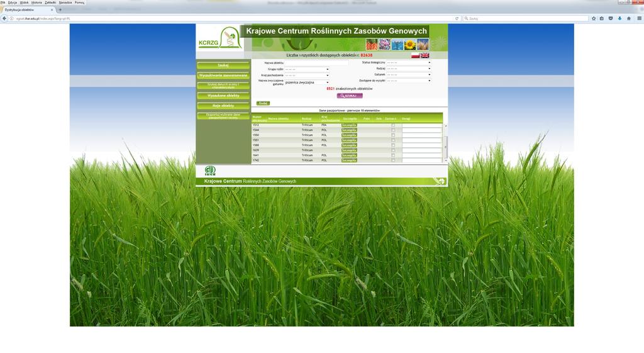Open the Pomoc menu
The image size is (644, 353).
80,3
